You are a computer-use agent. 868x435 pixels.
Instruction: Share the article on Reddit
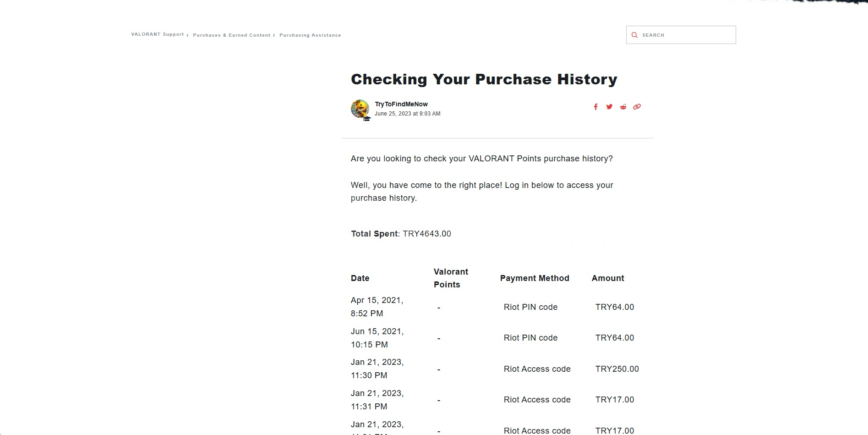click(x=623, y=107)
